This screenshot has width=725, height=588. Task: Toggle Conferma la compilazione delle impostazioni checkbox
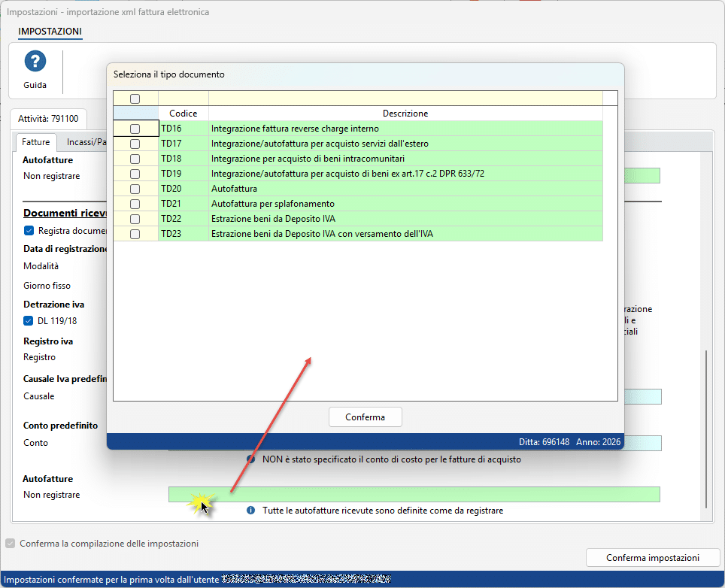pos(11,544)
